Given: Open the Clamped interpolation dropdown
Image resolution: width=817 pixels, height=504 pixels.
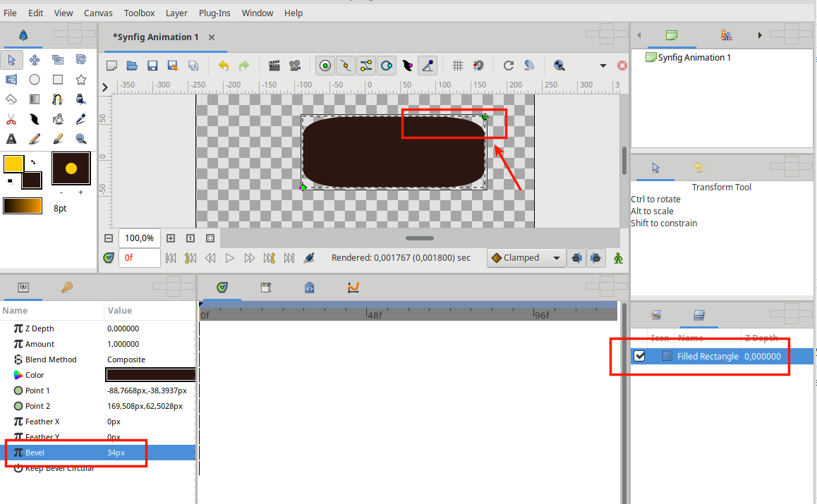Looking at the screenshot, I should (526, 257).
